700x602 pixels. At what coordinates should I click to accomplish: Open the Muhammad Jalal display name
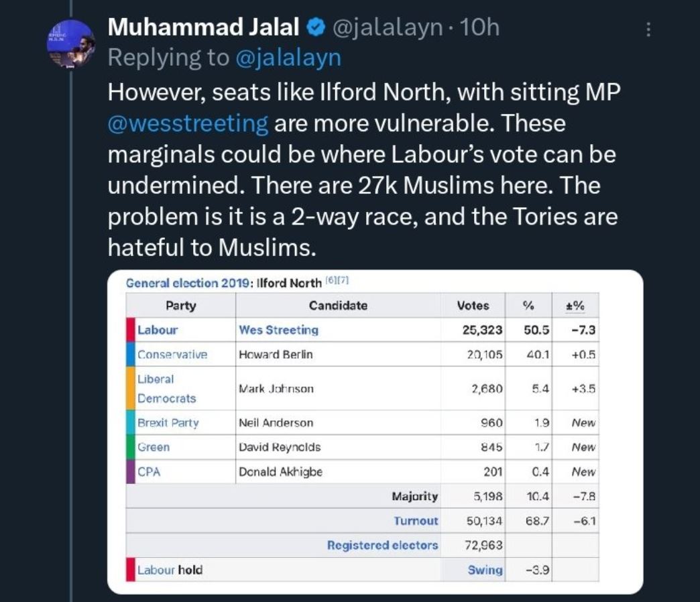(x=205, y=27)
